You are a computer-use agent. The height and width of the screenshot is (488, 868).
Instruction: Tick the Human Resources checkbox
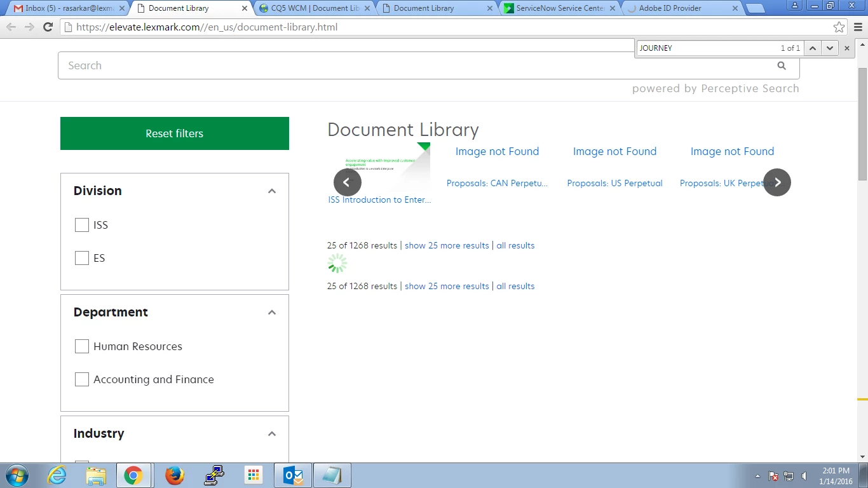(82, 346)
